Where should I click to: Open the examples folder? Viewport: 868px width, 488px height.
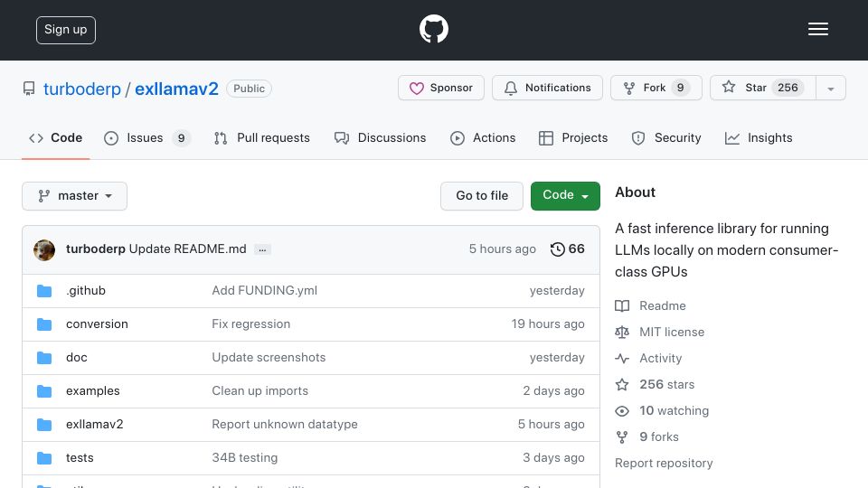click(92, 390)
